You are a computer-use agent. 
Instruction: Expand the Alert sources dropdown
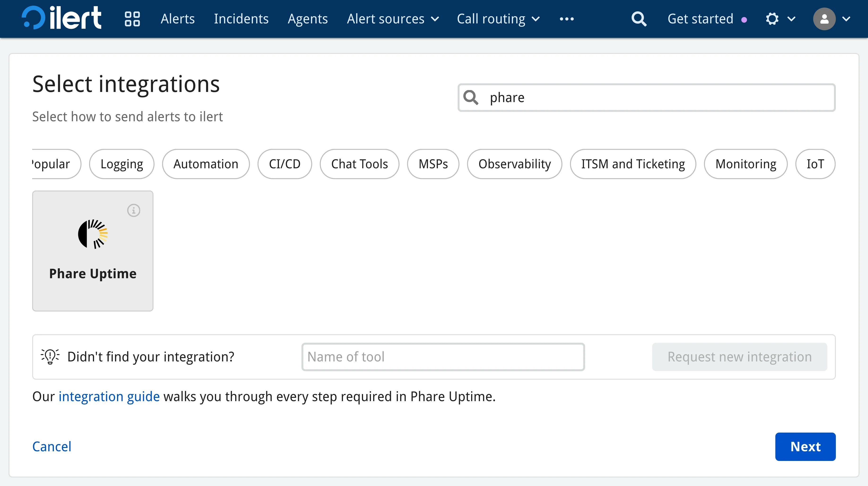[393, 19]
